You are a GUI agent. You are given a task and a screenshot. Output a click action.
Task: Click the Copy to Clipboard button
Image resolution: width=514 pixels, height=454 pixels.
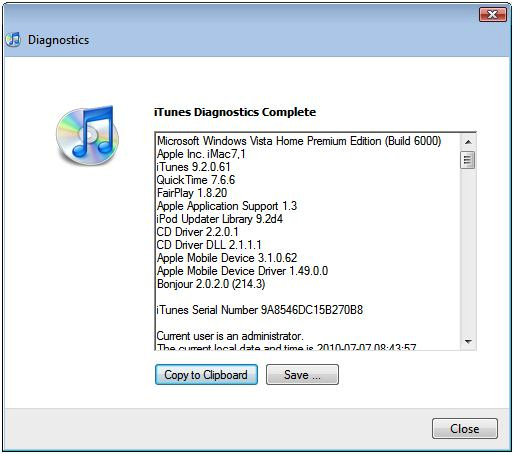(206, 375)
